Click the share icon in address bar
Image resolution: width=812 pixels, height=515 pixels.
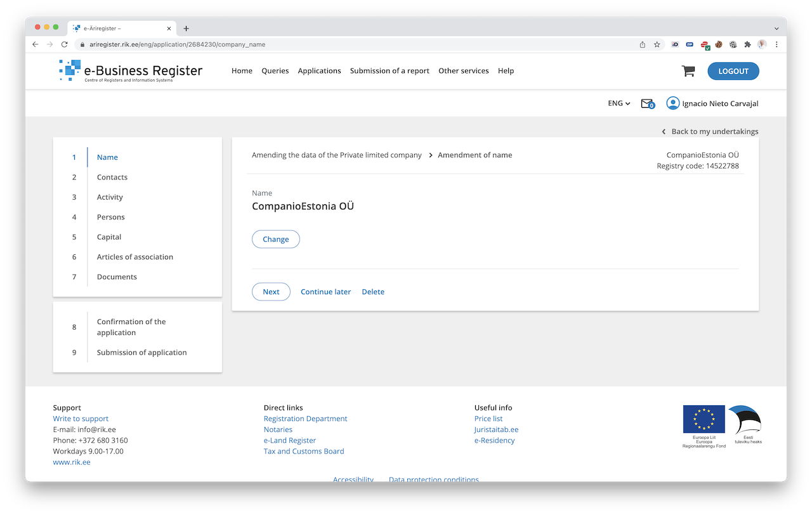click(x=643, y=44)
